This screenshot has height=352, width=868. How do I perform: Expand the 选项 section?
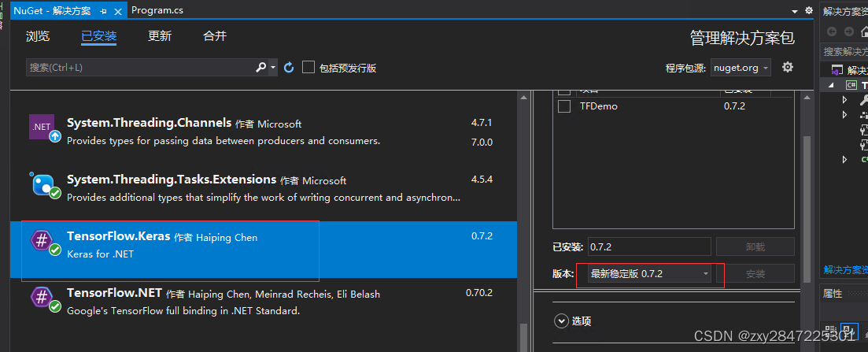(562, 321)
